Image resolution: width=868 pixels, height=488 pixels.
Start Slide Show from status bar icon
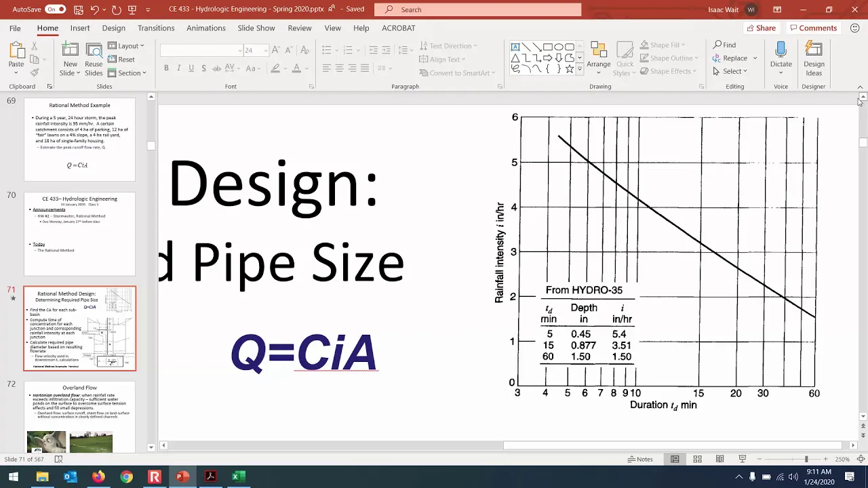tap(743, 459)
